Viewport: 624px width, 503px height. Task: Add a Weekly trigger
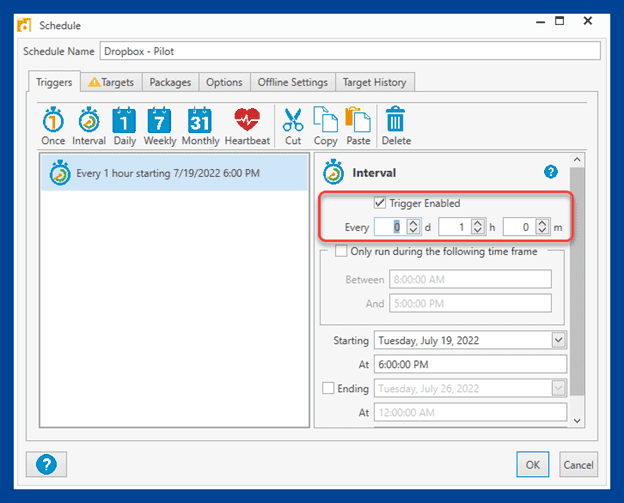pyautogui.click(x=160, y=126)
